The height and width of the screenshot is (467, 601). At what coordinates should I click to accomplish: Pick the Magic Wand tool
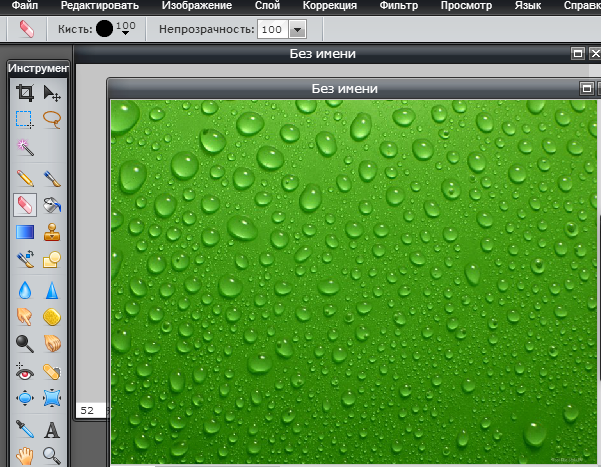click(x=25, y=147)
